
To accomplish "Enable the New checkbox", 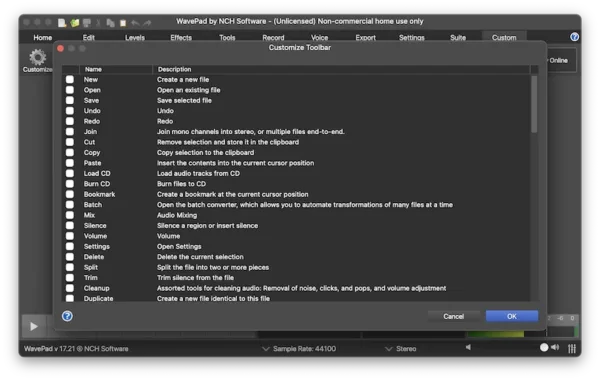I will click(x=70, y=80).
